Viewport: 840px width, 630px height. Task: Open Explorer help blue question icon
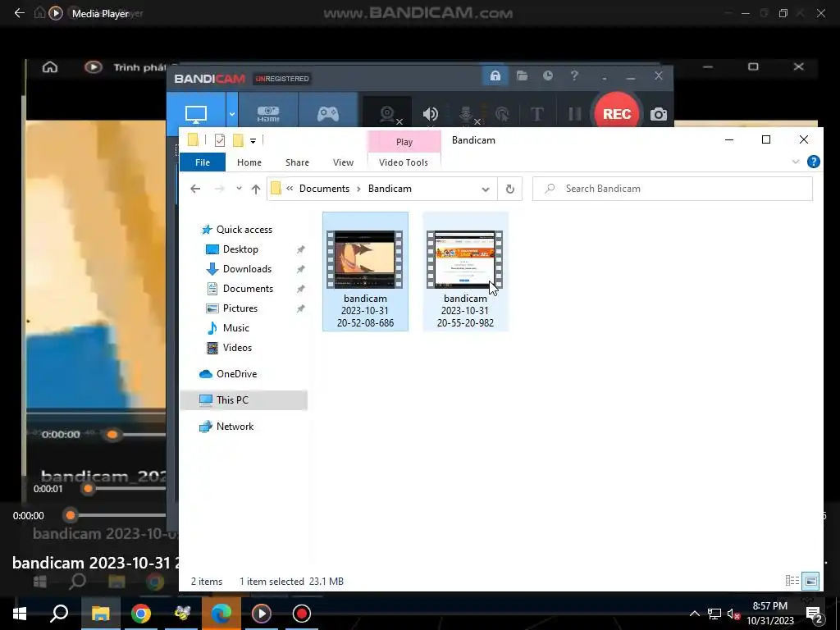point(813,162)
